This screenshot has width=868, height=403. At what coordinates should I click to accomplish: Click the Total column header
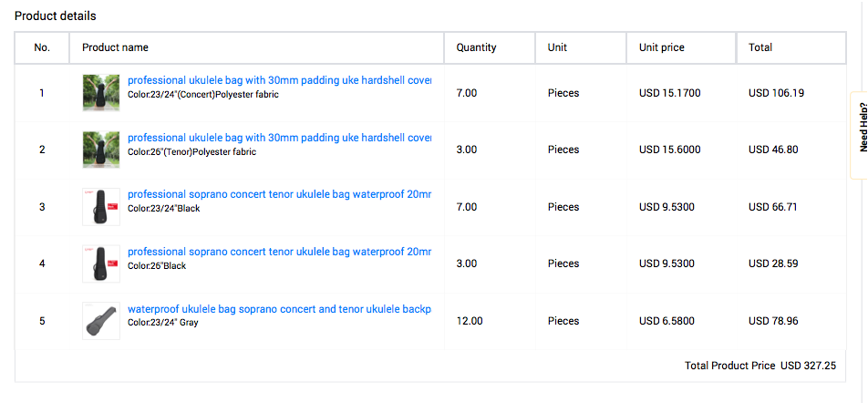click(x=760, y=47)
